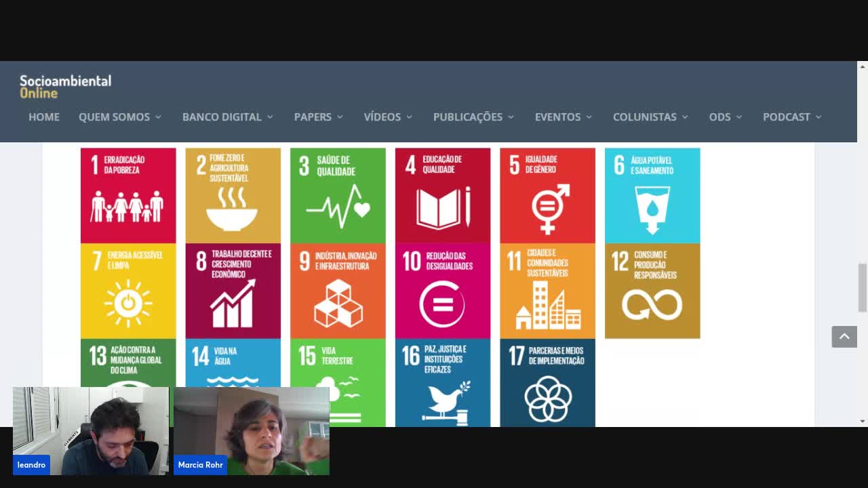Open SDG 5 Igualdade de Gênero tile
Image resolution: width=868 pixels, height=488 pixels.
(547, 196)
